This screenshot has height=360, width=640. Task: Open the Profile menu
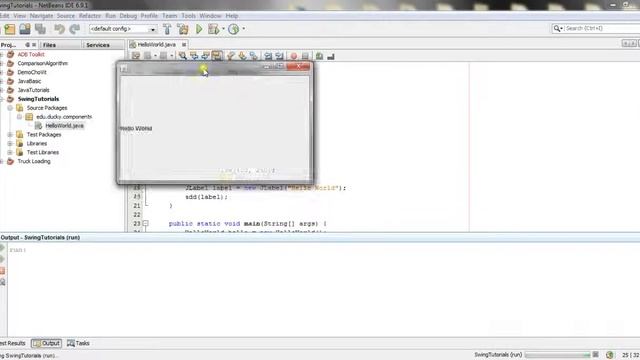click(x=149, y=16)
